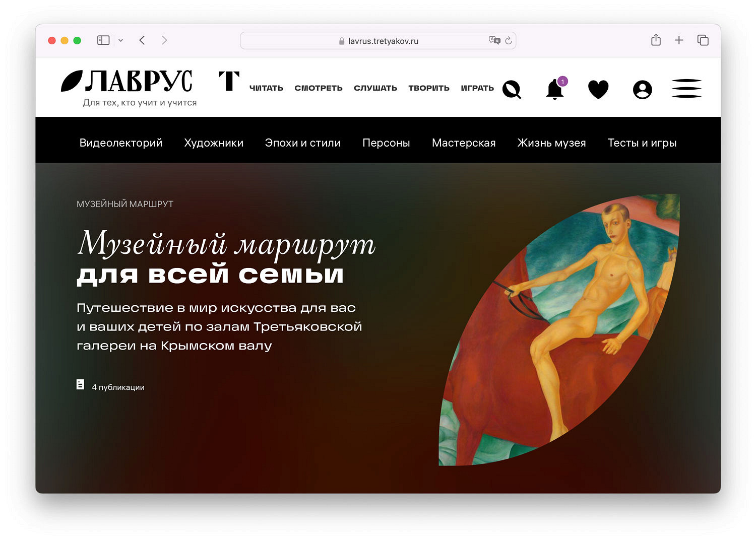
Task: Expand sidebar options dropdown chevron
Action: 120,40
